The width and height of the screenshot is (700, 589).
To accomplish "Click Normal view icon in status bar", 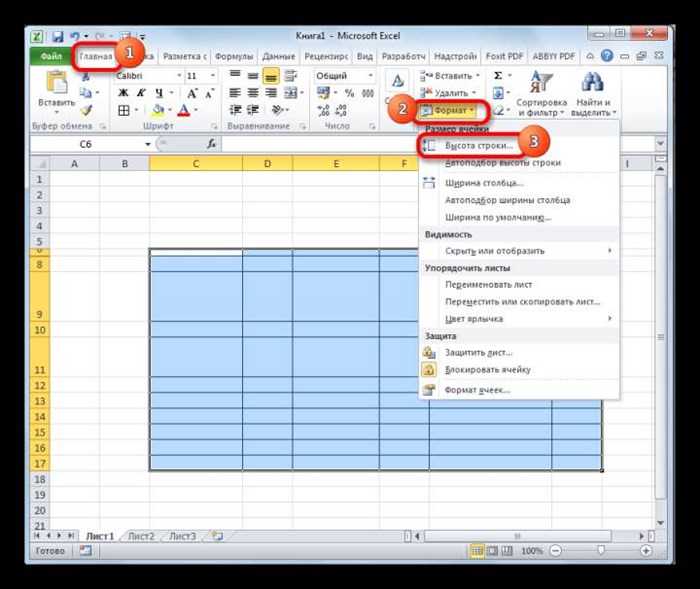I will click(477, 551).
